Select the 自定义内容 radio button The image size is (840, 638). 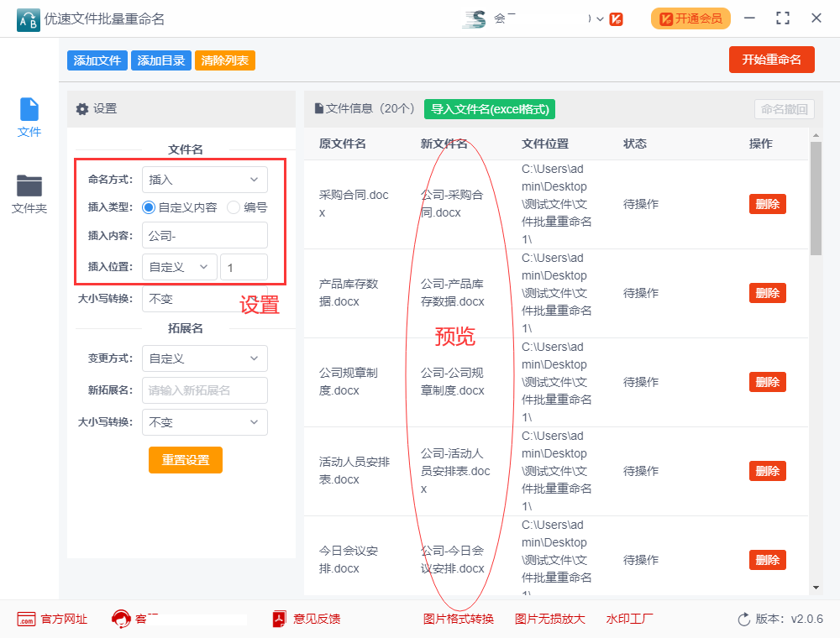tap(149, 207)
